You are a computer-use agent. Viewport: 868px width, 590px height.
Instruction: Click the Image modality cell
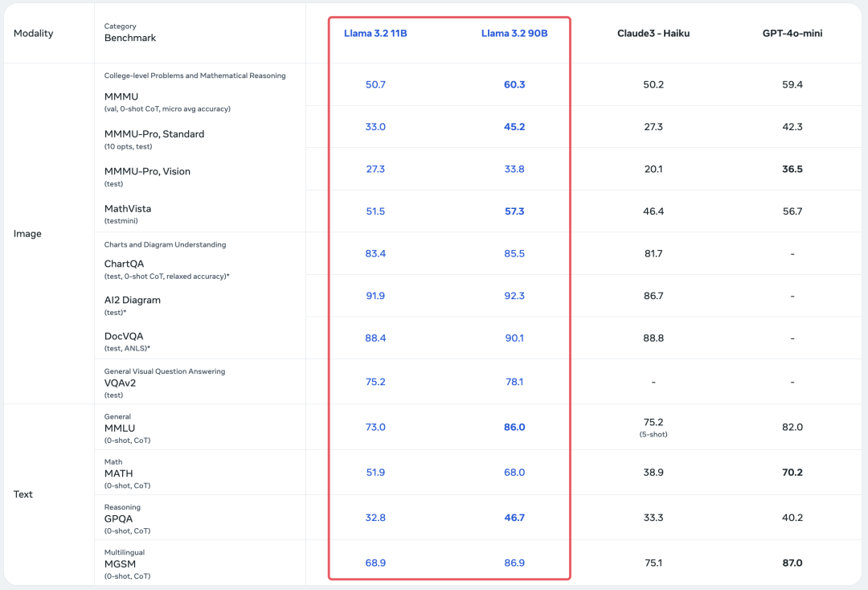(x=28, y=234)
